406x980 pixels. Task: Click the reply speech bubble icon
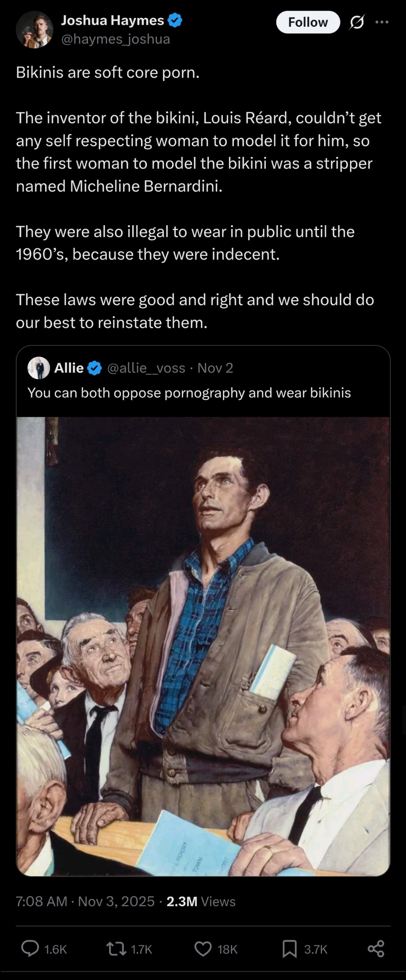click(30, 949)
